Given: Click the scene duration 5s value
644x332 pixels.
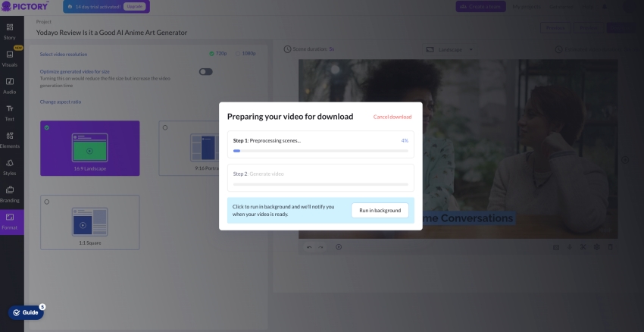Looking at the screenshot, I should click(x=331, y=49).
